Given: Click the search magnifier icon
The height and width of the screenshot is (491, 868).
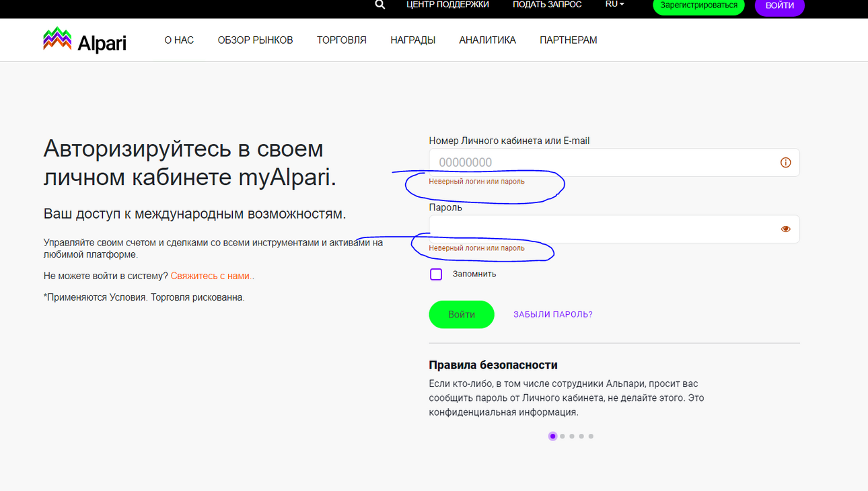Looking at the screenshot, I should [380, 5].
